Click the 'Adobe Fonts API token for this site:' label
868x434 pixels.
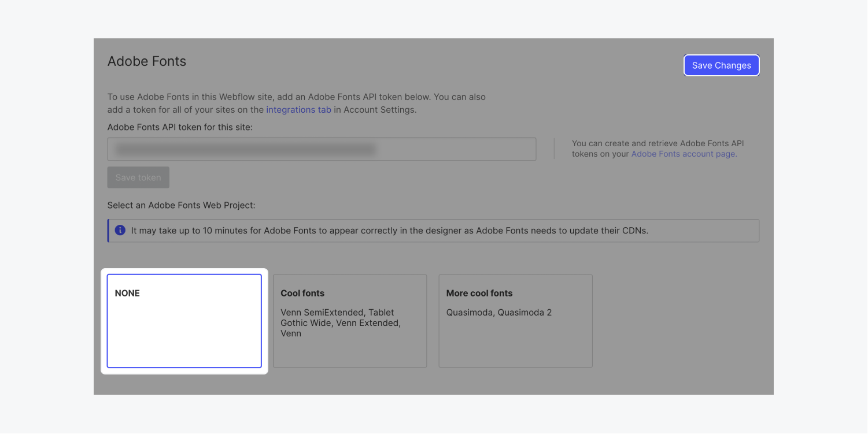(180, 127)
